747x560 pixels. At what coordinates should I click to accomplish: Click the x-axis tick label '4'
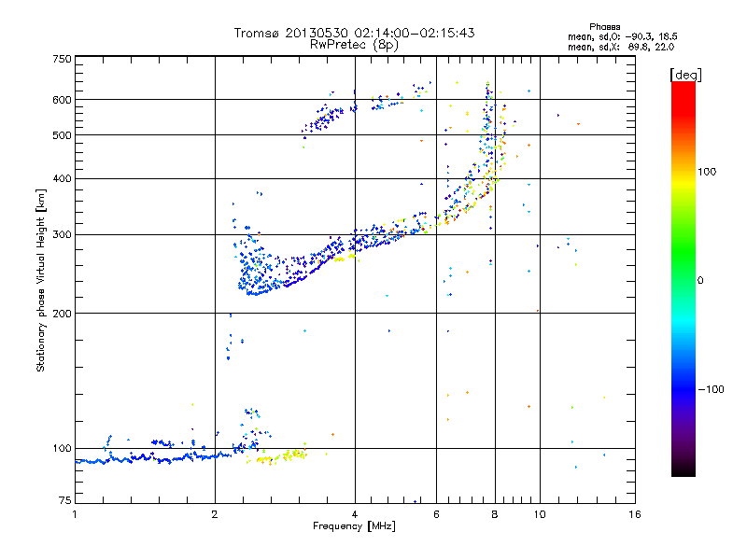click(355, 514)
